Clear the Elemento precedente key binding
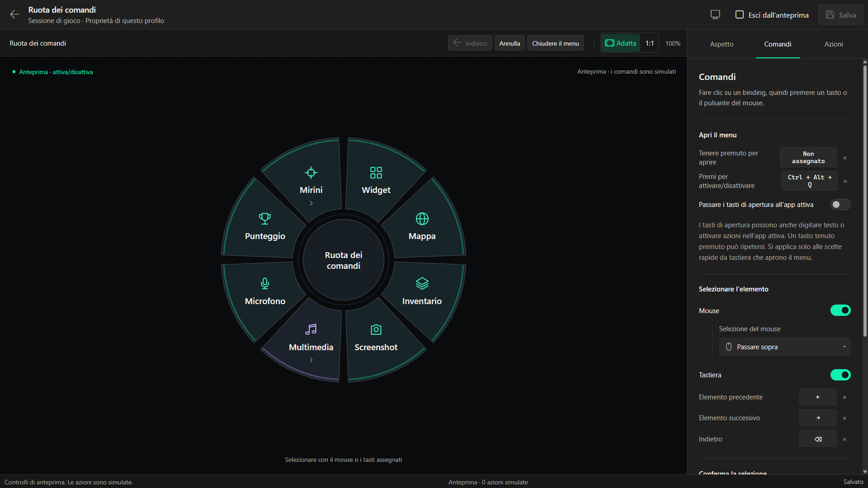 click(844, 397)
